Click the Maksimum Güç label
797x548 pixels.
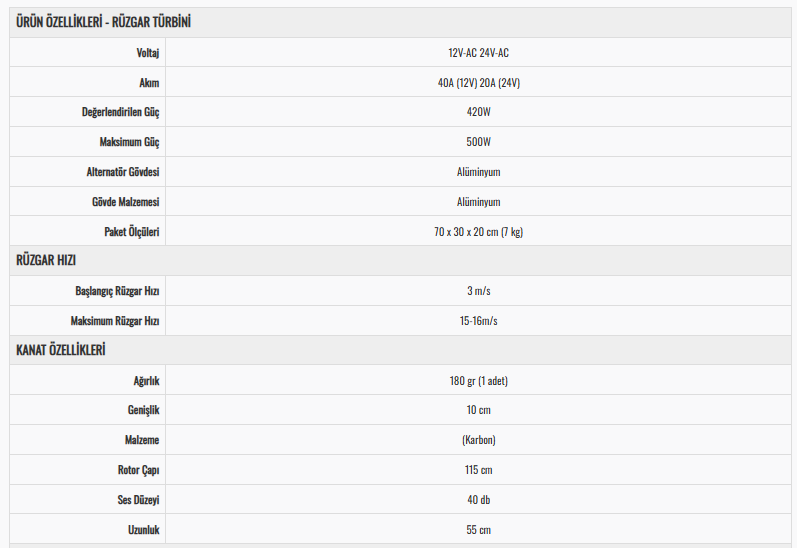click(129, 142)
